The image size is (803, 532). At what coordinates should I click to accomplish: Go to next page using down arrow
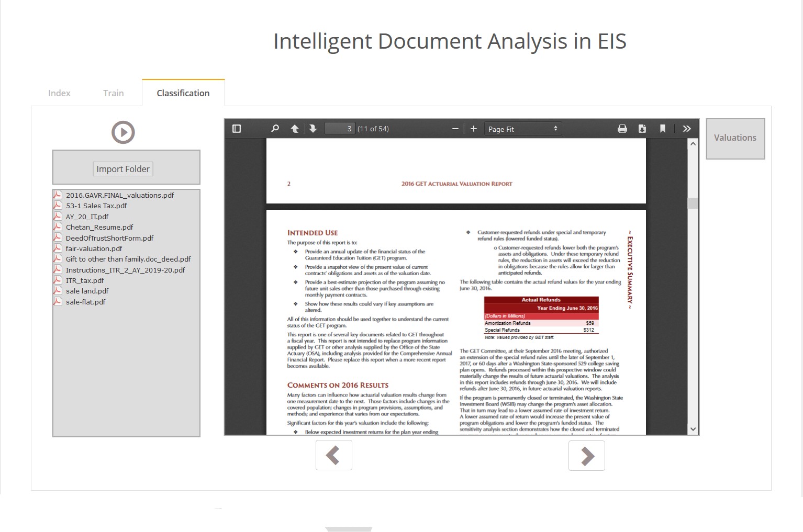[313, 129]
